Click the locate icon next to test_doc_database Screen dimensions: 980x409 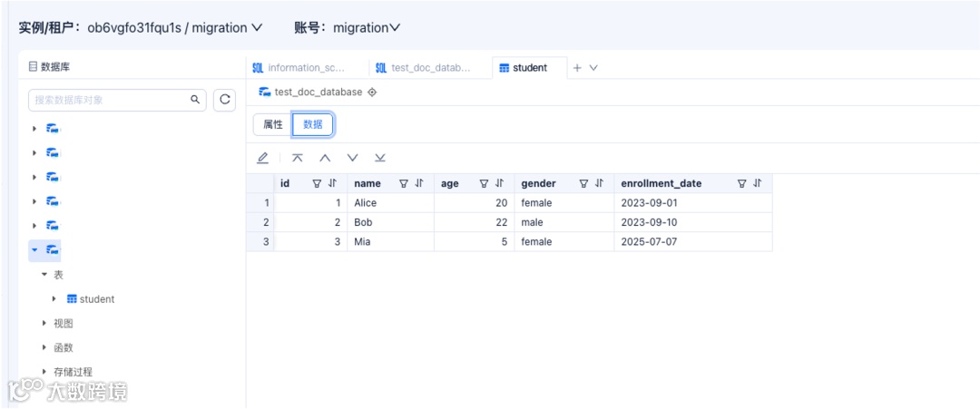point(372,93)
